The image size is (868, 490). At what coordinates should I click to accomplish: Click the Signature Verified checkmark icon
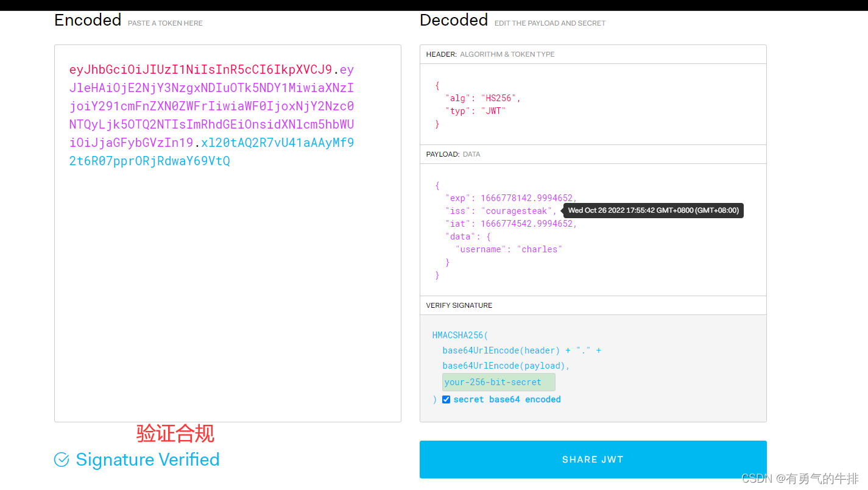pyautogui.click(x=62, y=460)
